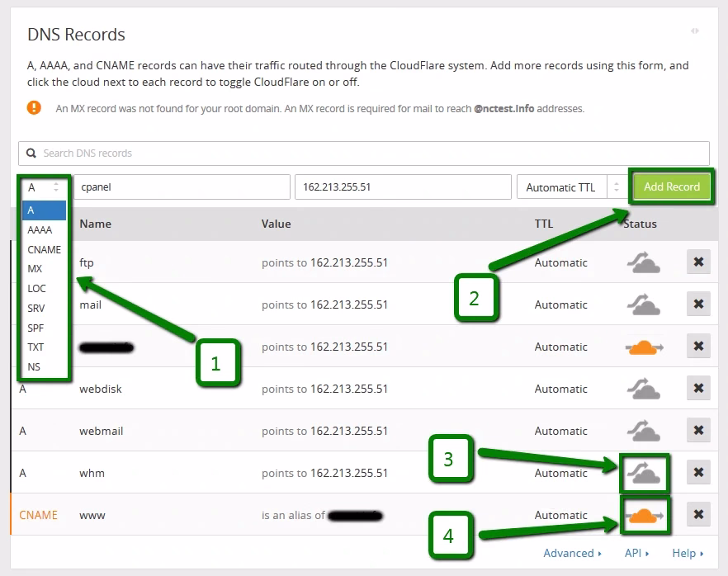Open the record type dropdown
Viewport: 728px width, 576px height.
tap(44, 187)
